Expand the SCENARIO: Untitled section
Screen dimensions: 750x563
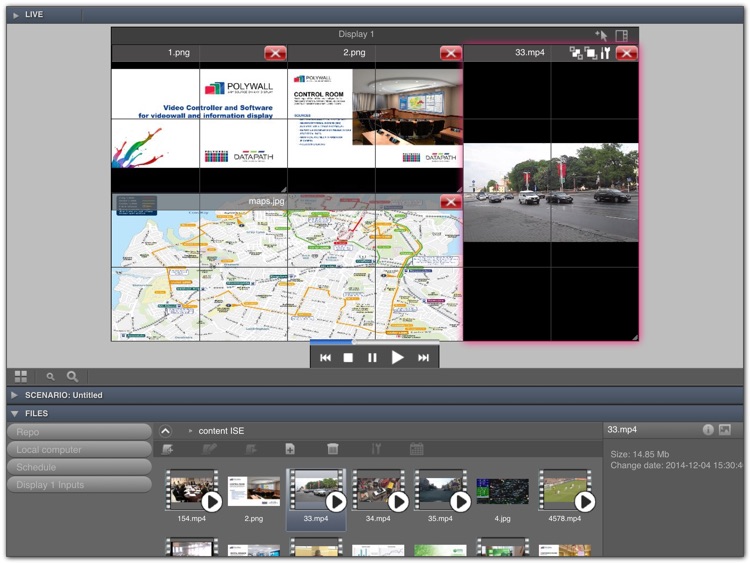(x=14, y=395)
